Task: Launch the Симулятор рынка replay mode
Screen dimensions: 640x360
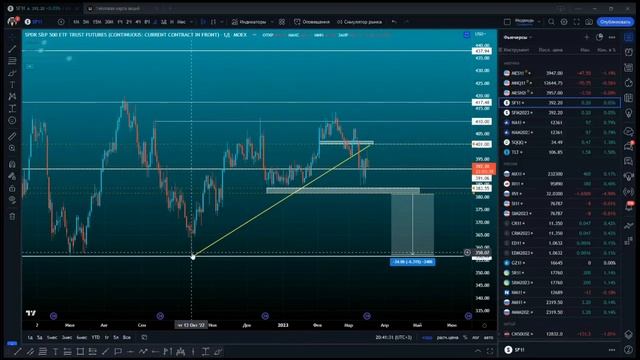Action: pos(360,22)
